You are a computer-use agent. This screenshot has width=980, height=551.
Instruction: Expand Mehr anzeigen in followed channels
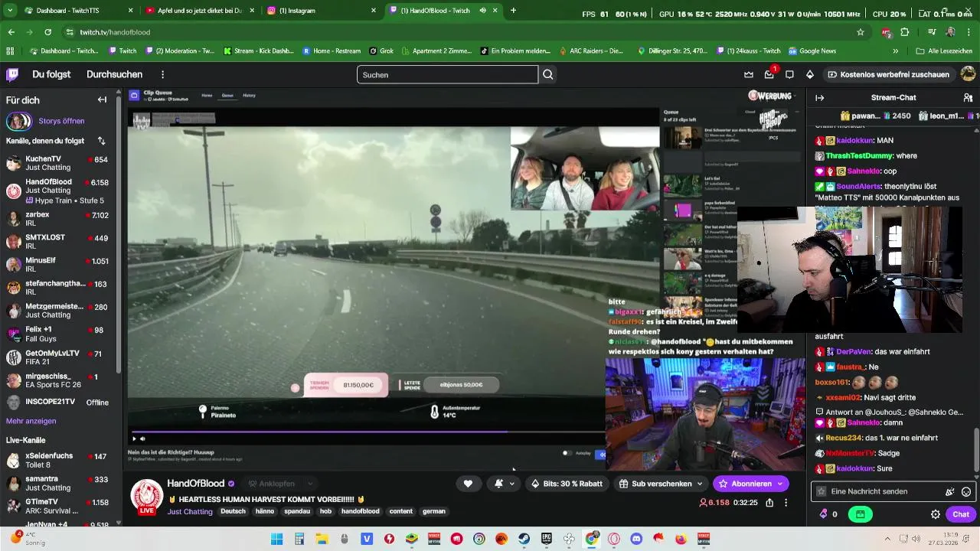pos(31,421)
